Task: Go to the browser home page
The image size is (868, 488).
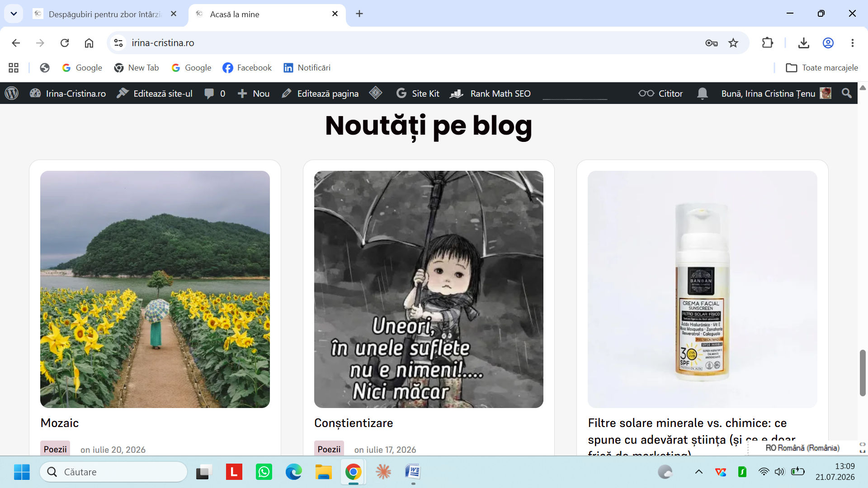Action: coord(89,43)
